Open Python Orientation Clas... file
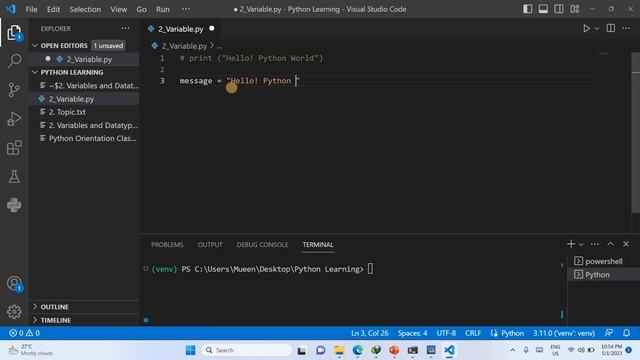 [x=84, y=138]
